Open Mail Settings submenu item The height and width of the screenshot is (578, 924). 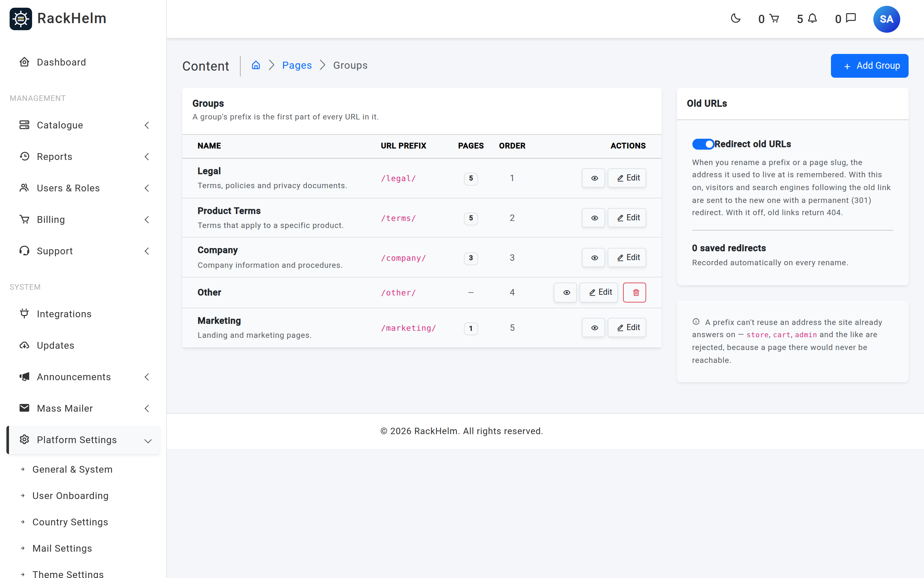coord(62,548)
